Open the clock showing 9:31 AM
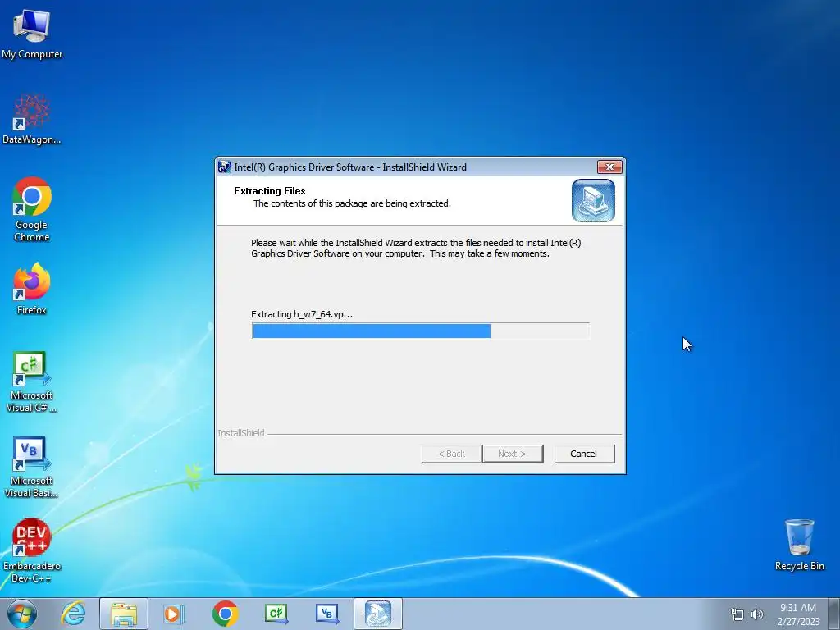The height and width of the screenshot is (630, 840). 798,614
